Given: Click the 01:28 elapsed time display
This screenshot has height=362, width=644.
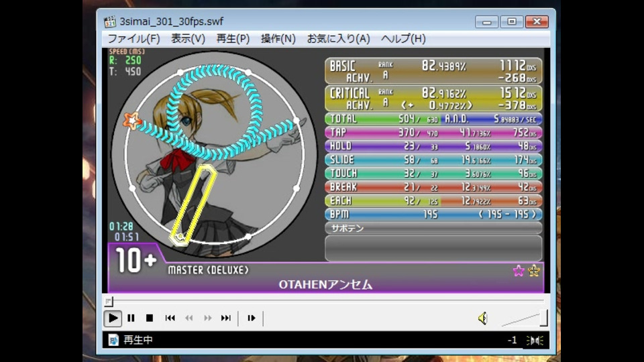Looking at the screenshot, I should 121,226.
